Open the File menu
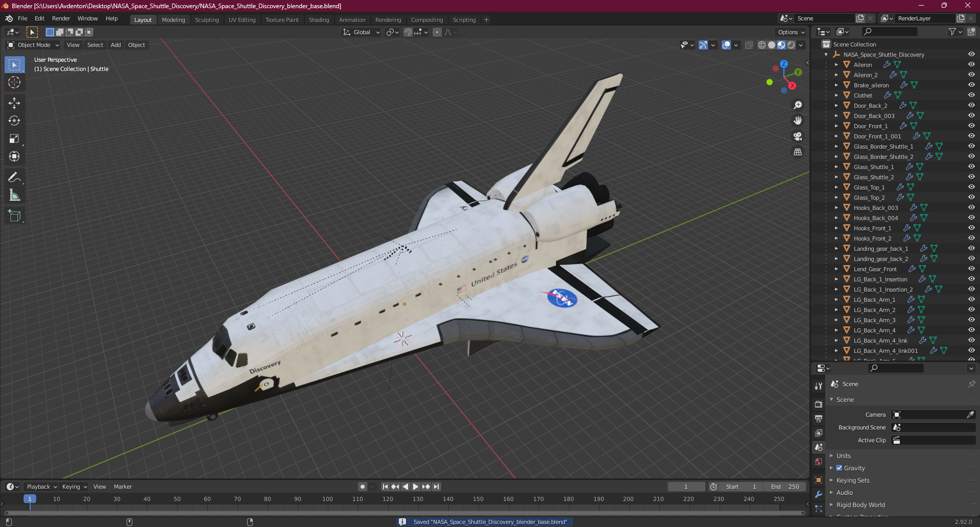 pyautogui.click(x=22, y=18)
